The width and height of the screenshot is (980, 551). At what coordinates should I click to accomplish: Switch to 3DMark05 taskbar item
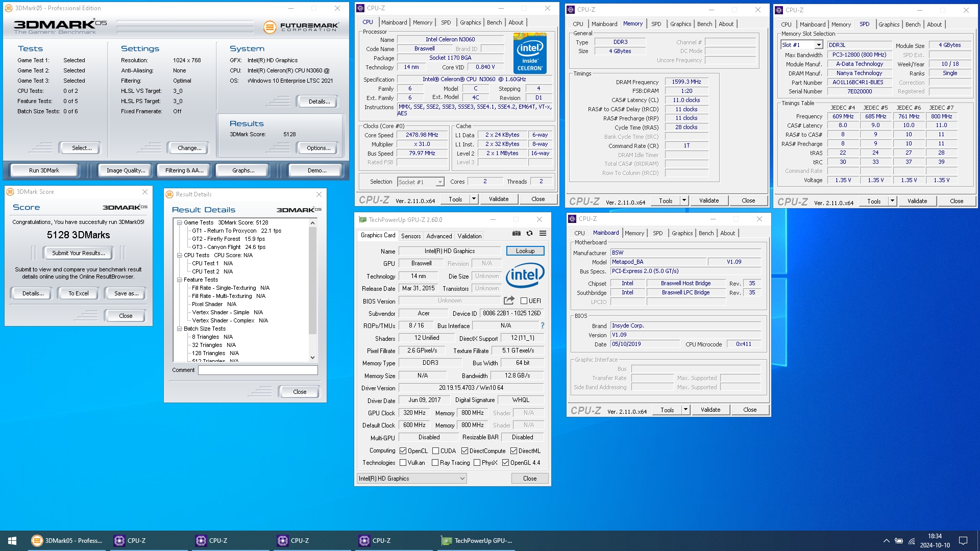tap(67, 541)
